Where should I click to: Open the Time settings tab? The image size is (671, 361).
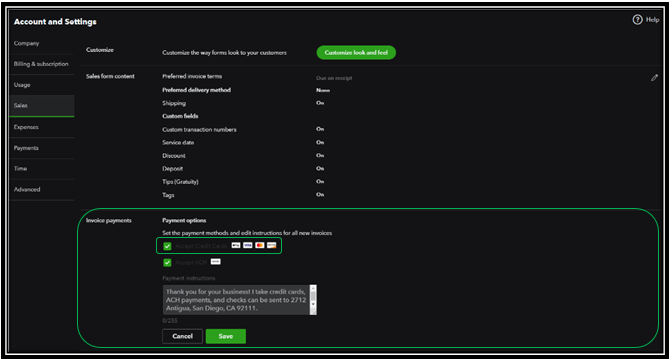[x=42, y=169]
